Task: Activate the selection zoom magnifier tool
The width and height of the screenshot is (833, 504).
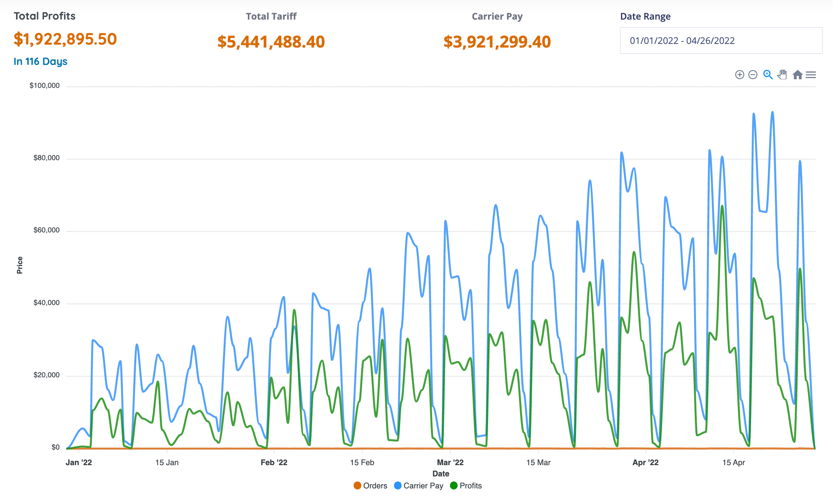Action: pos(768,75)
